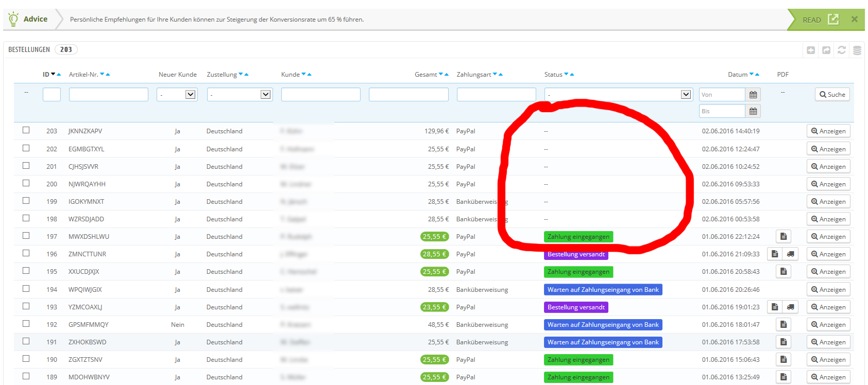The width and height of the screenshot is (868, 385).
Task: Refresh the orders list
Action: (842, 50)
